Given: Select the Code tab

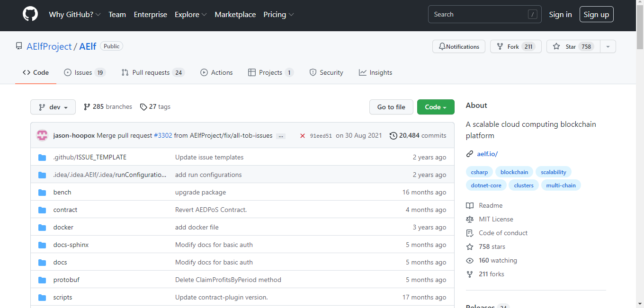Looking at the screenshot, I should click(x=36, y=72).
